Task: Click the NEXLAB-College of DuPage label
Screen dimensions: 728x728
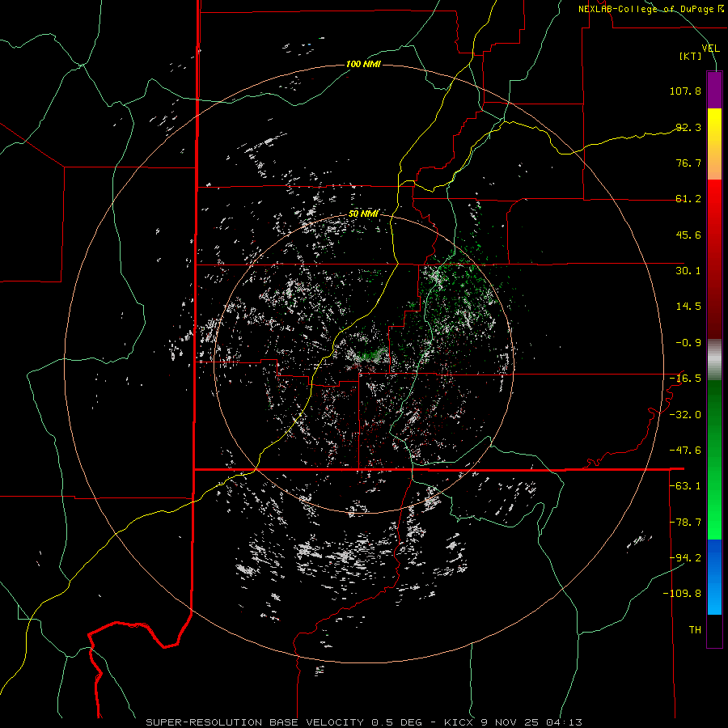Action: coord(651,9)
